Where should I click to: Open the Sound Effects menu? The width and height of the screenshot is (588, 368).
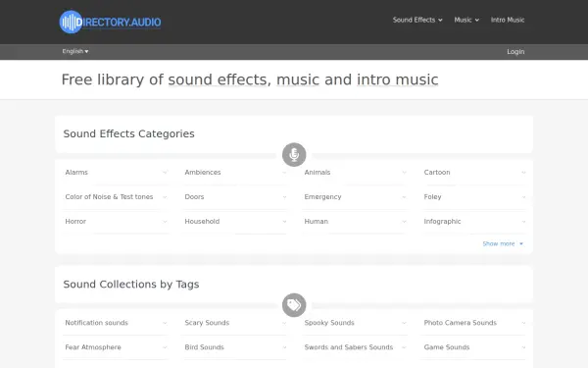(x=417, y=20)
